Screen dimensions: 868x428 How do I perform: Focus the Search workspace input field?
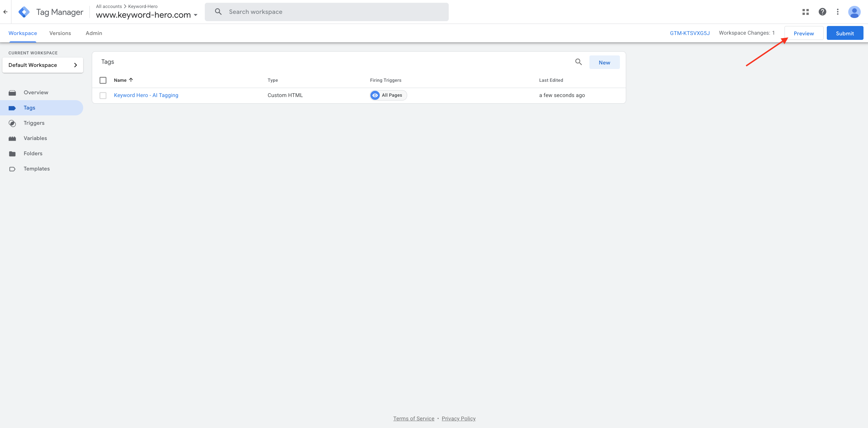pyautogui.click(x=326, y=12)
